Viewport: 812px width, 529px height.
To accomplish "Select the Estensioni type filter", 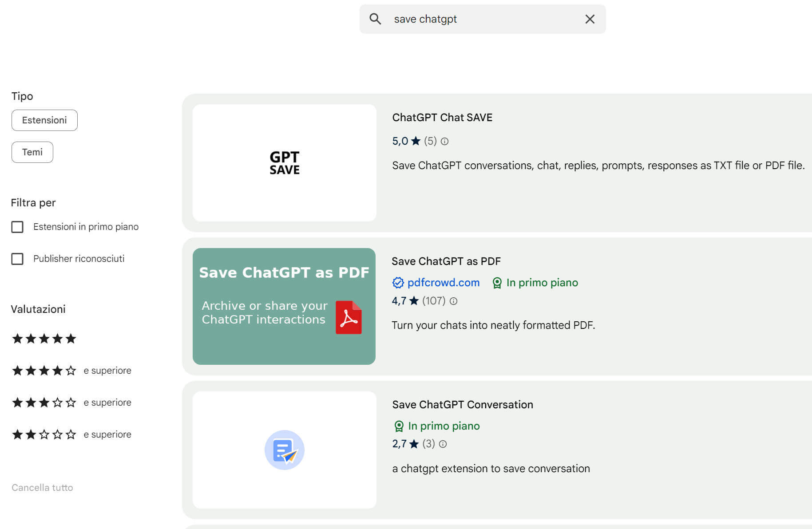I will 44,120.
